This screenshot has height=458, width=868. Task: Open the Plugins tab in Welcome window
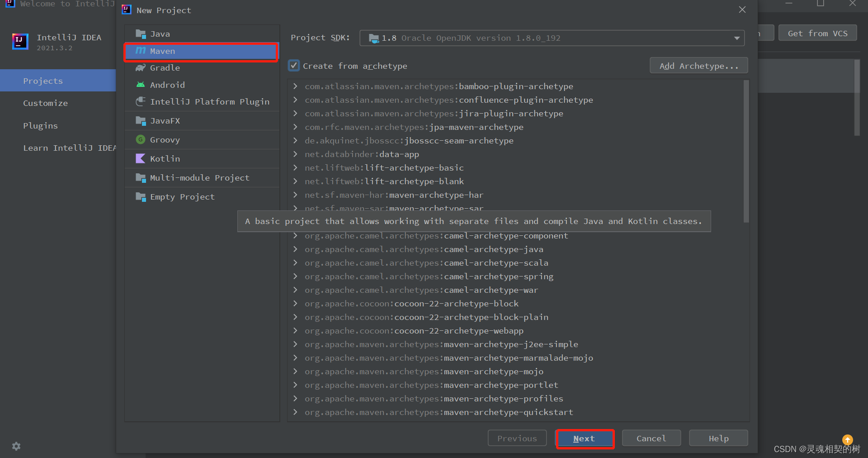[58, 126]
